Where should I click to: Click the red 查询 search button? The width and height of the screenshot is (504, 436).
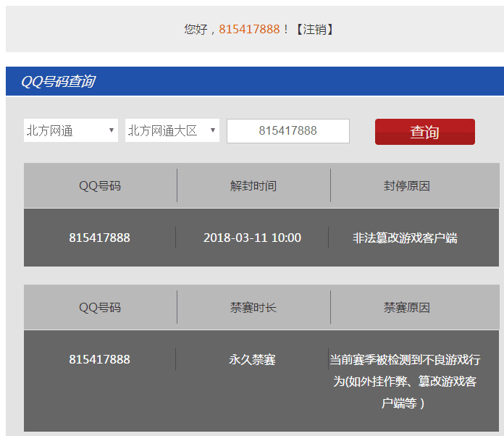[425, 132]
